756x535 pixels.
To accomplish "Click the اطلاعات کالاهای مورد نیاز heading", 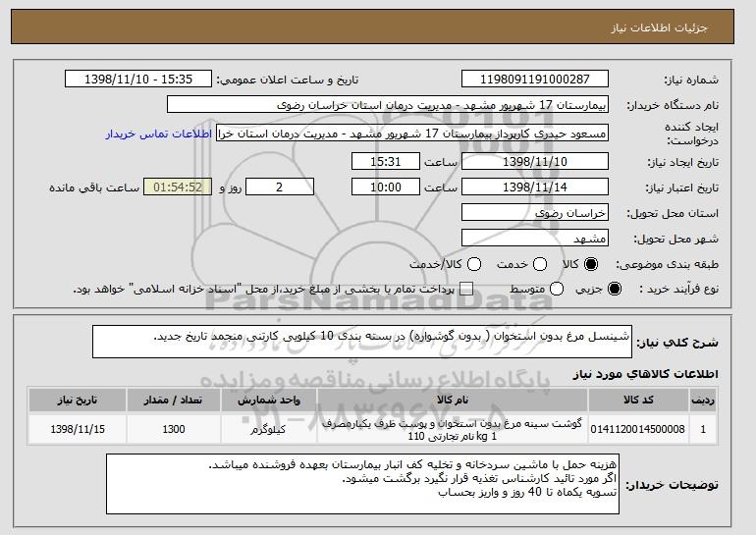I will (x=645, y=374).
